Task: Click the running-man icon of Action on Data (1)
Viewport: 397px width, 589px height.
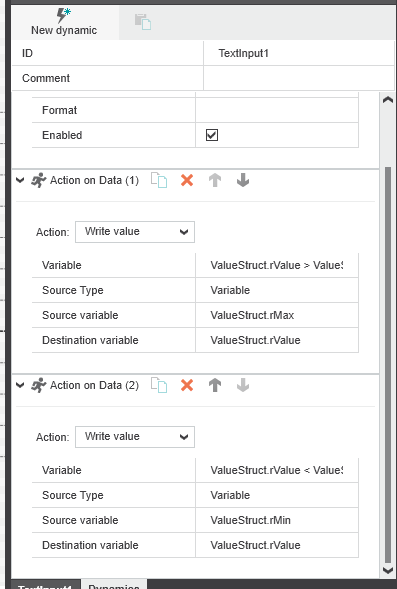Action: tap(39, 180)
